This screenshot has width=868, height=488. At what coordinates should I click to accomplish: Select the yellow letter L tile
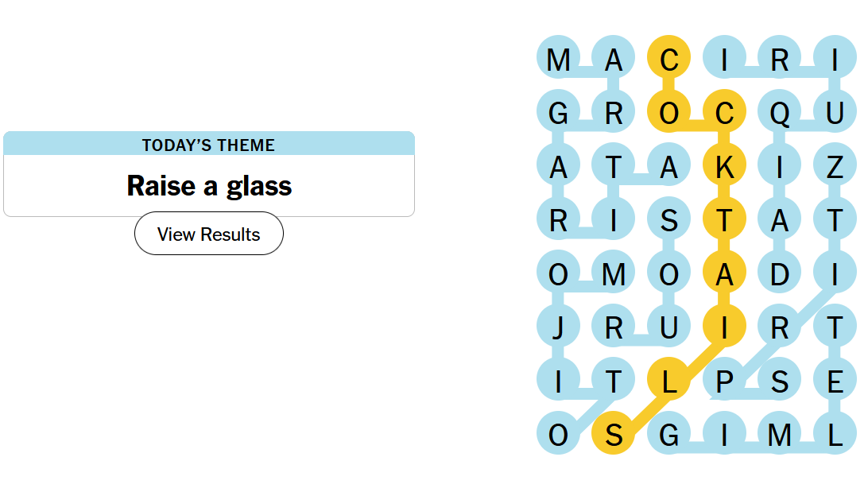tap(668, 381)
